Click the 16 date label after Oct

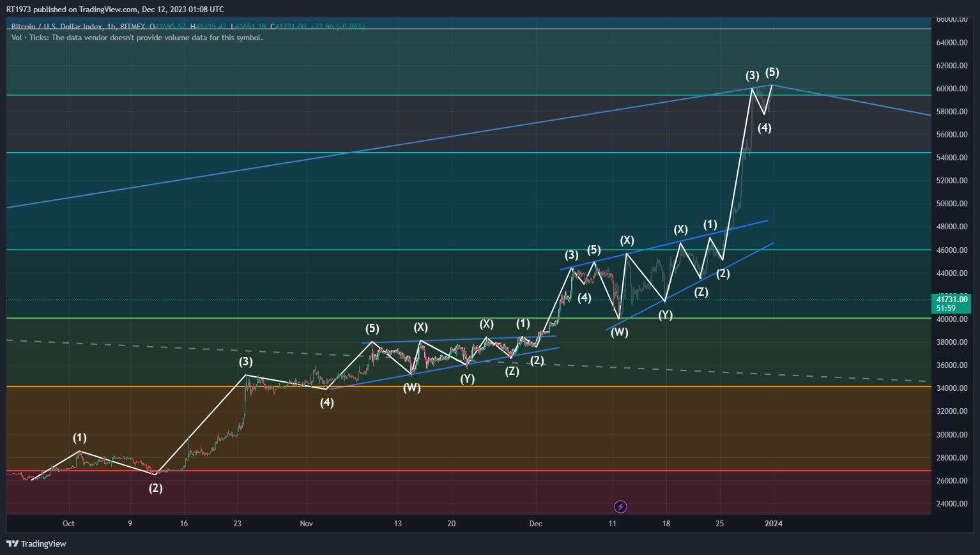[x=184, y=524]
